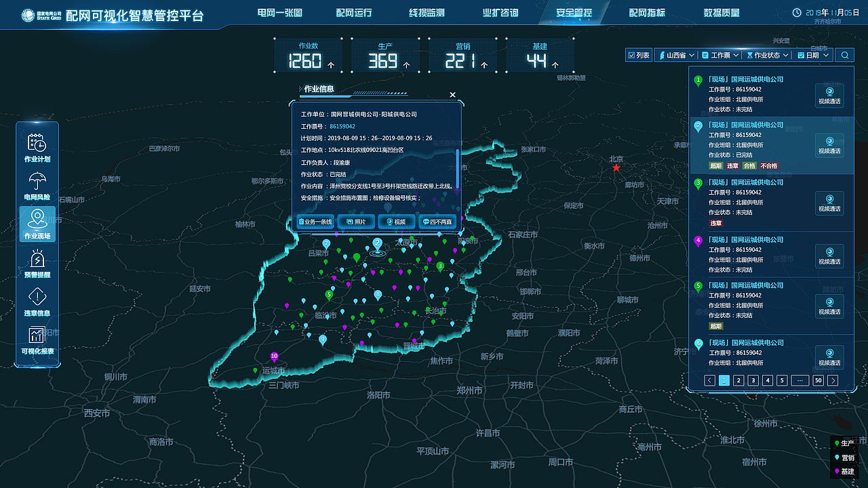Click the State Grid logo
This screenshot has height=488, width=868.
pos(41,15)
